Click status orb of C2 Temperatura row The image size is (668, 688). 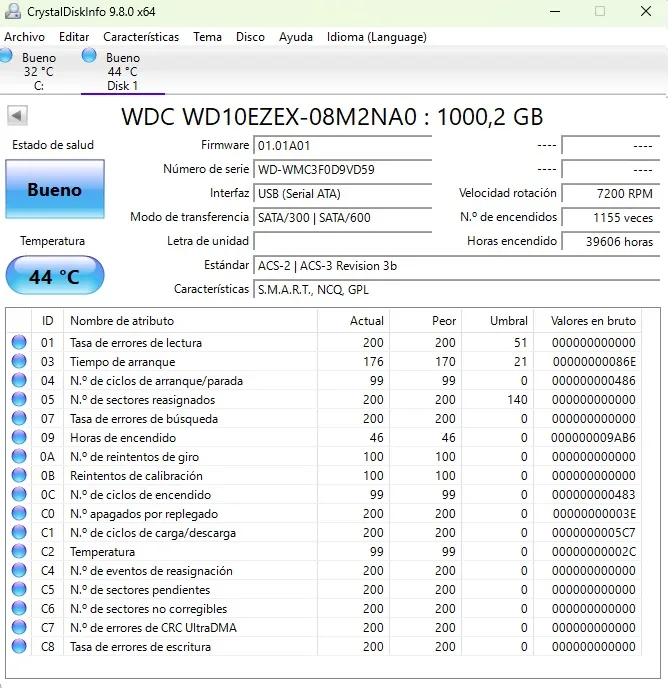pyautogui.click(x=19, y=552)
